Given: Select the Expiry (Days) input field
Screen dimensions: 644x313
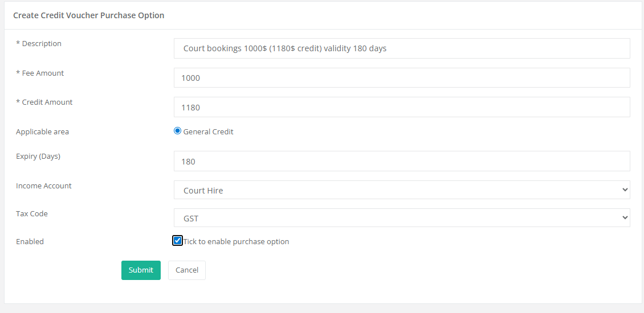Looking at the screenshot, I should (x=402, y=161).
